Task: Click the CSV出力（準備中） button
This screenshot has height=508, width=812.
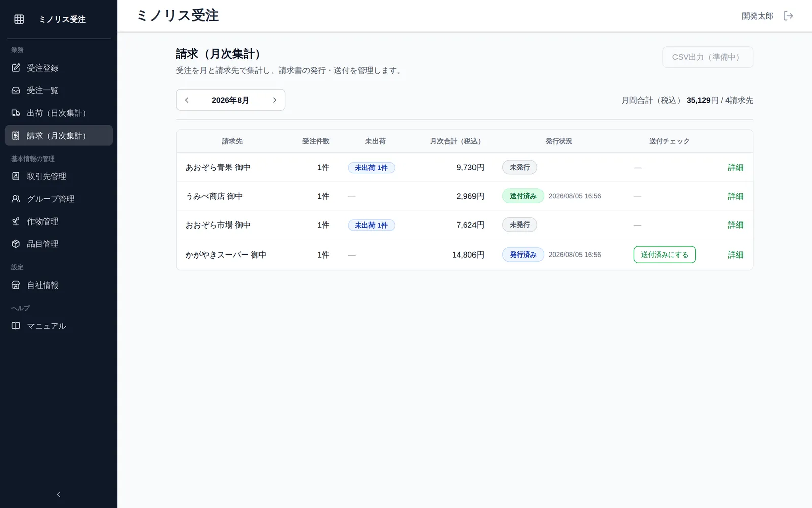Action: coord(707,57)
